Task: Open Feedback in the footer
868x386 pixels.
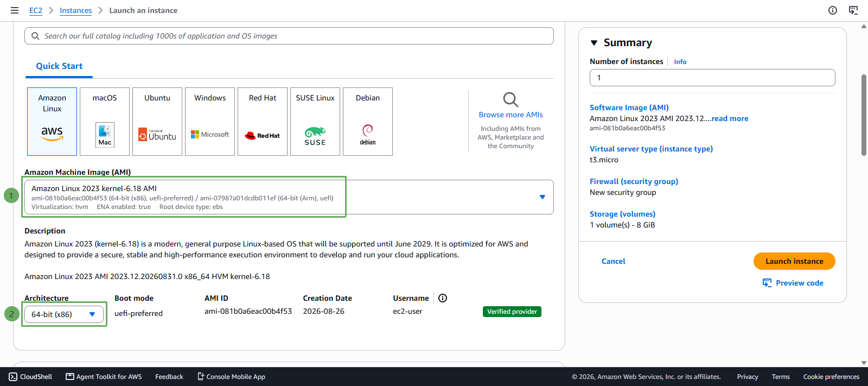Action: click(169, 377)
